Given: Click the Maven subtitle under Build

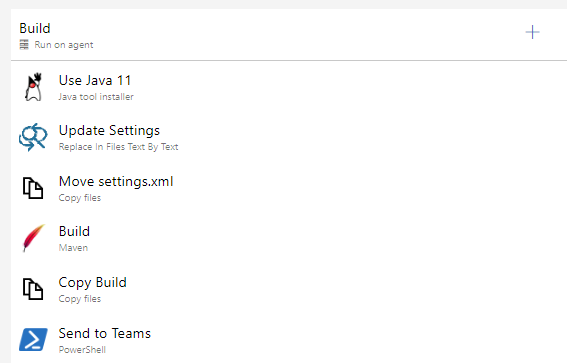Looking at the screenshot, I should pyautogui.click(x=73, y=248).
